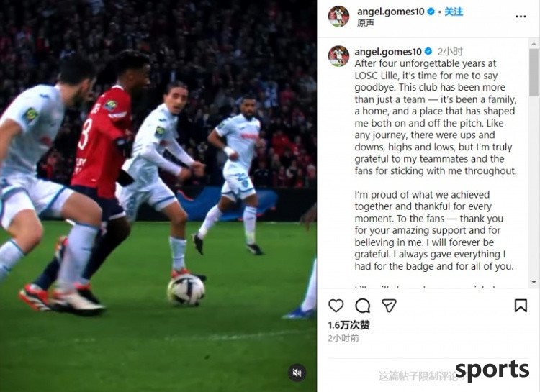Screen dimensions: 540x392
Task: Like the post with heart icon
Action: click(336, 306)
